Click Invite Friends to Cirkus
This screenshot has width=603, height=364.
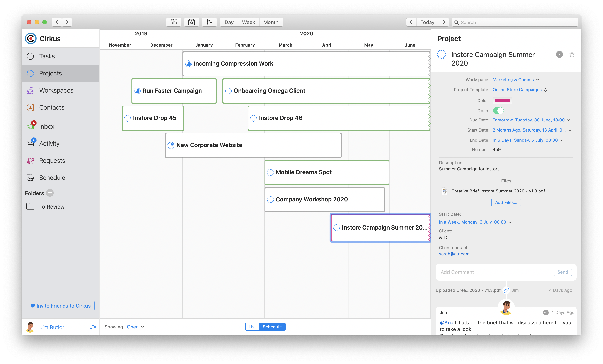click(x=60, y=306)
